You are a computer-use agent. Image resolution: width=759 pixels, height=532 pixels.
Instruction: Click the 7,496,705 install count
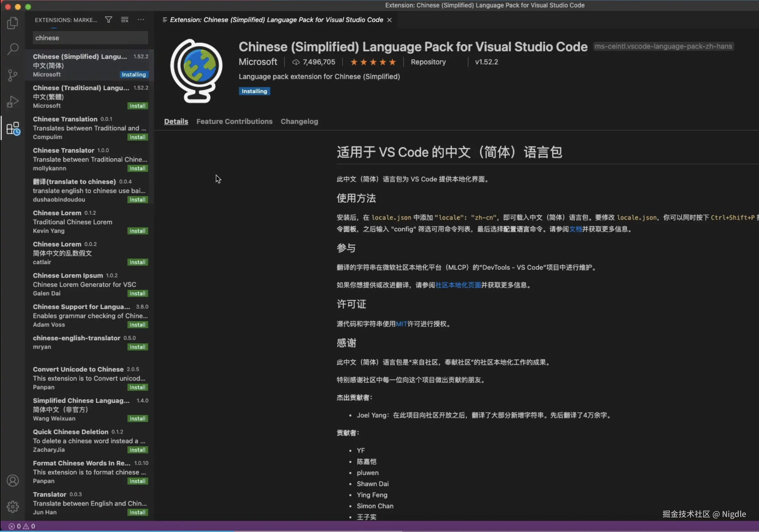click(x=319, y=62)
